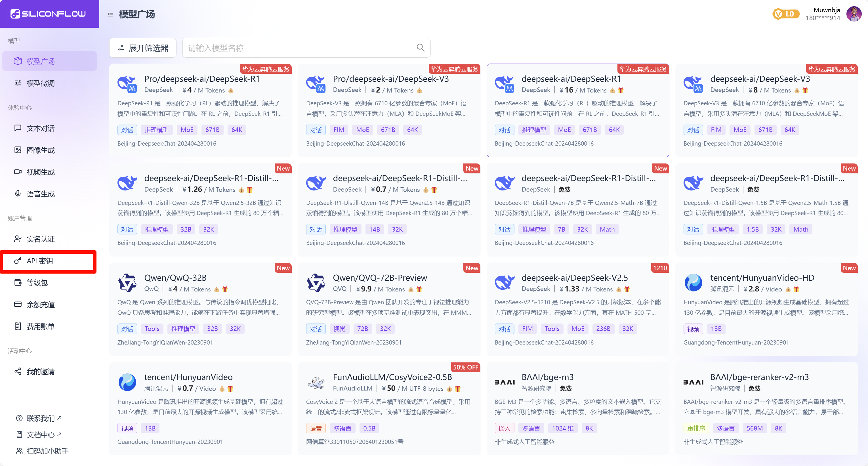
Task: Click 14B tag on the Distill-Qwen-14B card
Action: click(x=374, y=229)
